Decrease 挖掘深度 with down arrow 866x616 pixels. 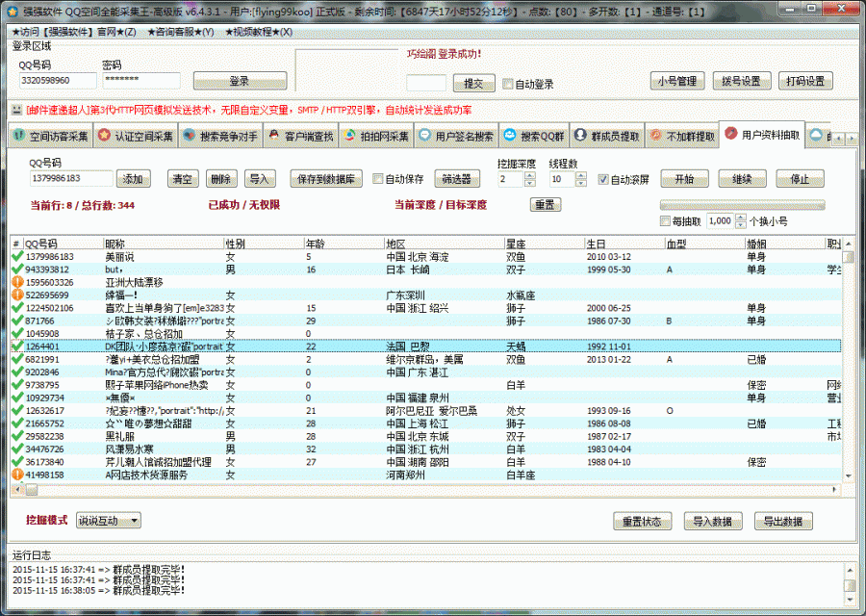pos(529,183)
